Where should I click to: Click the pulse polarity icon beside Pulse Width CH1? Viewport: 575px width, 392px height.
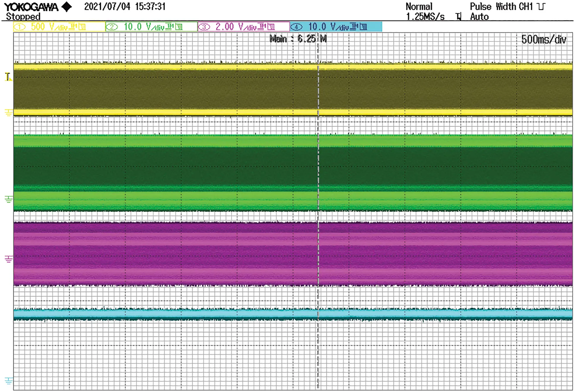pyautogui.click(x=541, y=7)
